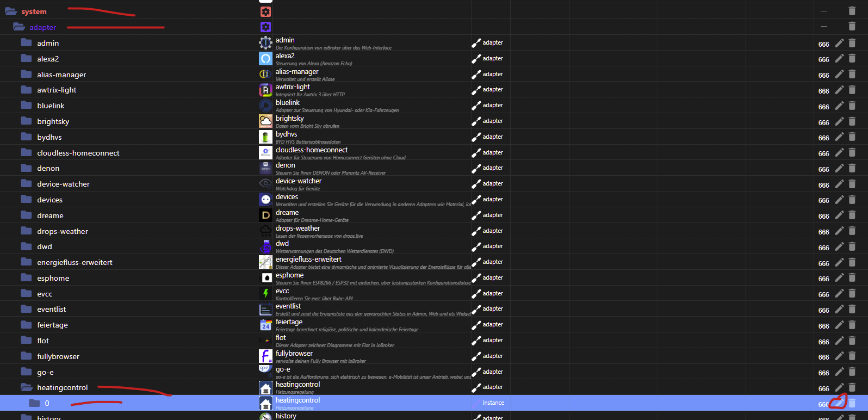Open permissions 666 for bluelink row
Image resolution: width=868 pixels, height=420 pixels.
click(x=824, y=107)
